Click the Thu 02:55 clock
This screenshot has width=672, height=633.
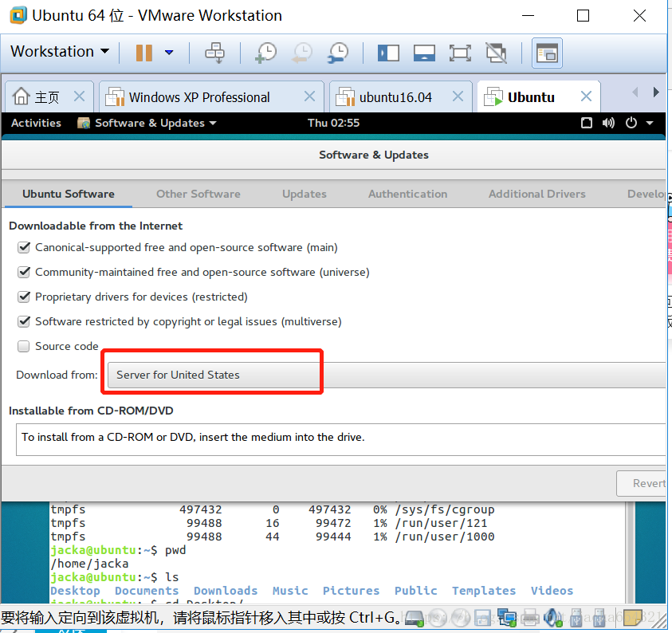pos(333,123)
